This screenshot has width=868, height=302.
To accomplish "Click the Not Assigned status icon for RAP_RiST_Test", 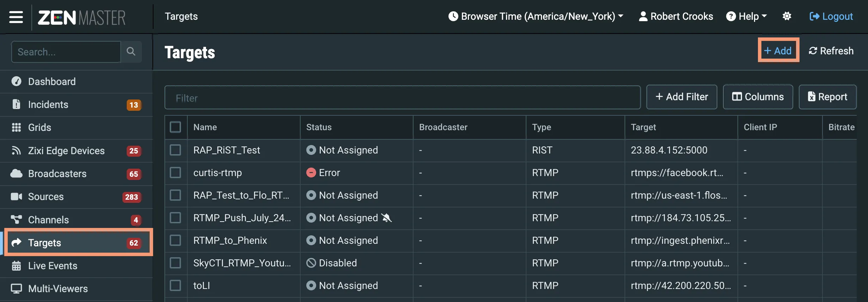I will [311, 150].
